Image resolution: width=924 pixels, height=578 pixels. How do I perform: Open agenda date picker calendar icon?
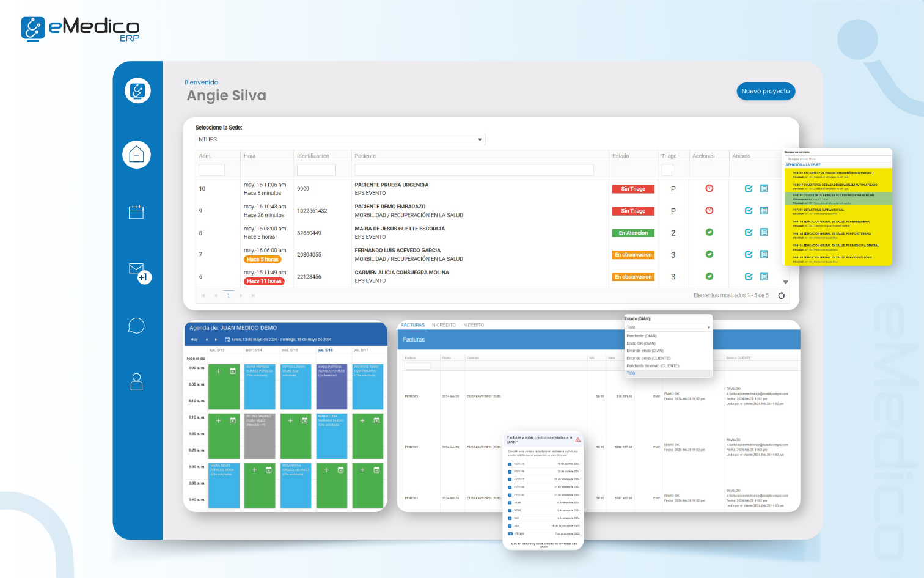click(x=228, y=340)
